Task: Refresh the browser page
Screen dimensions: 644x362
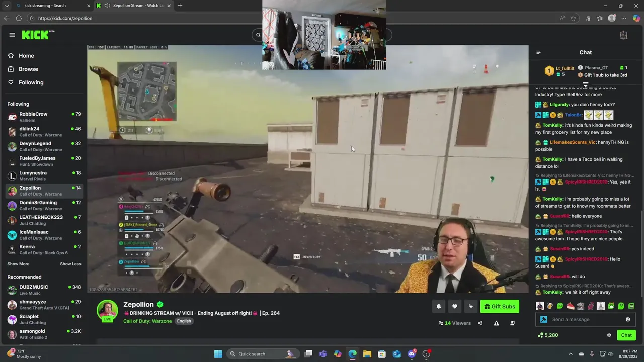Action: click(x=19, y=18)
